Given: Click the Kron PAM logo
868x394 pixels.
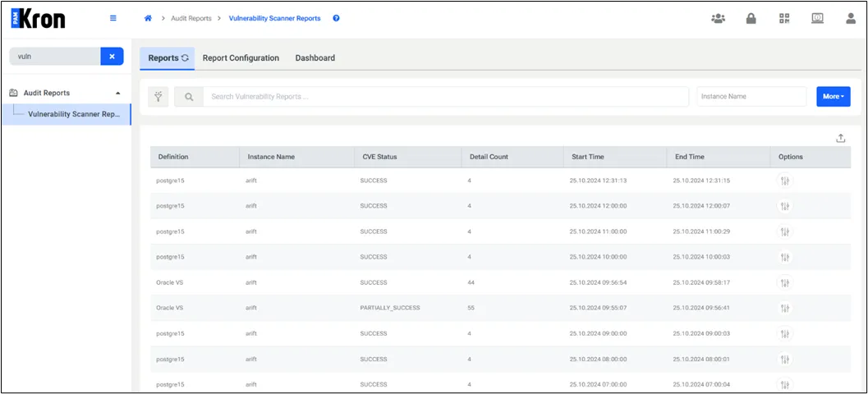Looking at the screenshot, I should [x=39, y=19].
